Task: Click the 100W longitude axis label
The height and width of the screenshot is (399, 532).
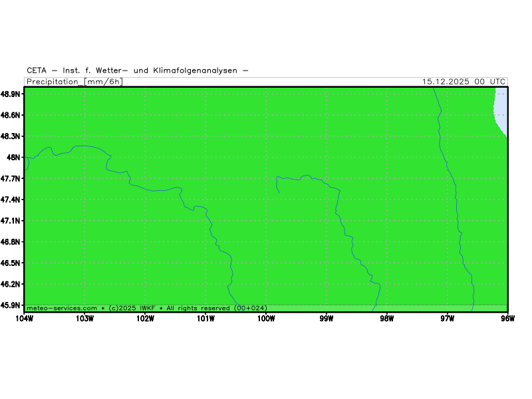Action: pos(266,318)
